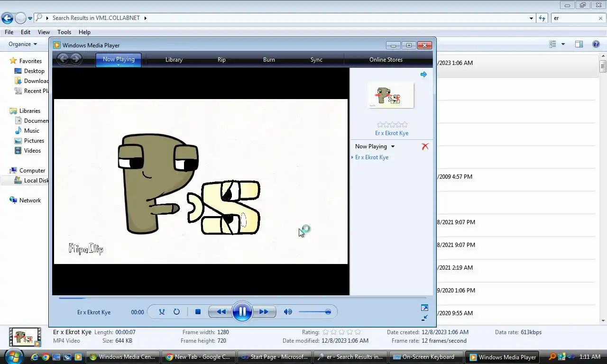
Task: Open the Sync tab
Action: 316,60
